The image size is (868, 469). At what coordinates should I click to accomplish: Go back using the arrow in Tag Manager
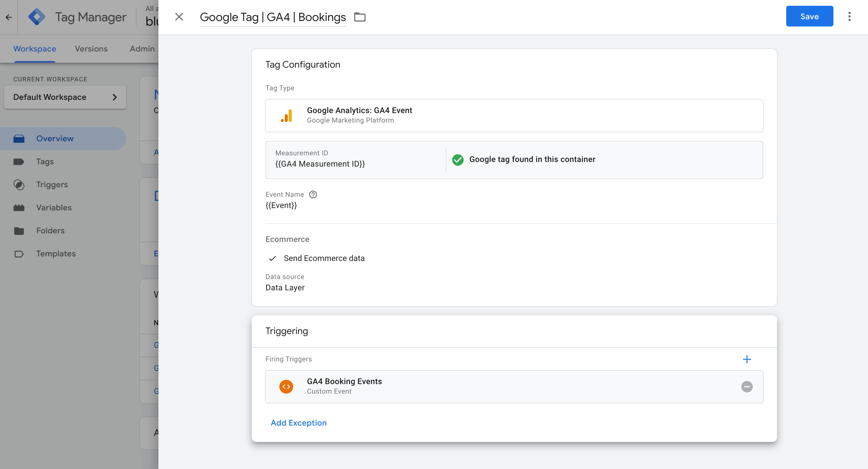click(x=9, y=17)
